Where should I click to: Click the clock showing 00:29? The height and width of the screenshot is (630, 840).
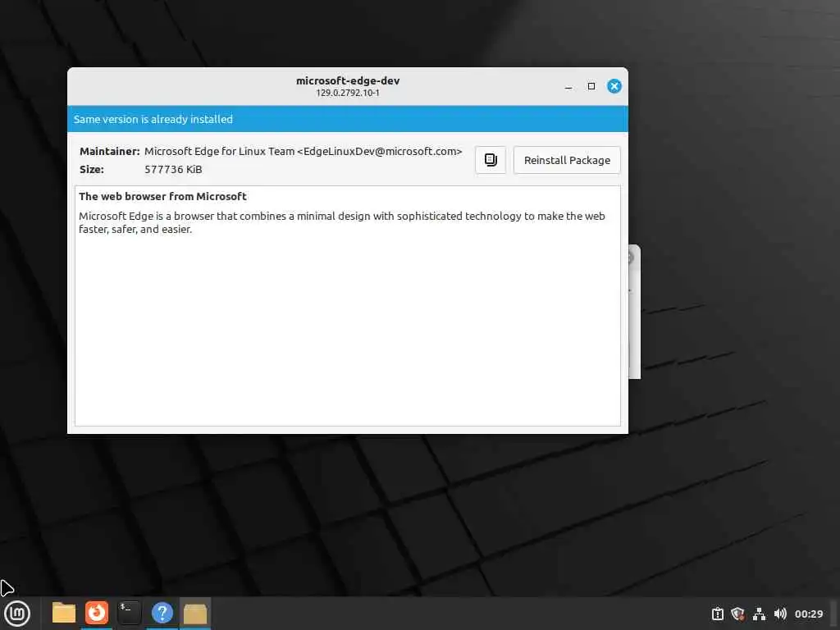click(808, 614)
